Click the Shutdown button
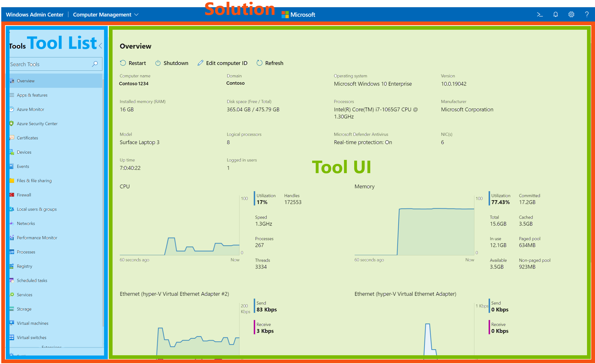Screen dimensions: 595x364 [172, 63]
